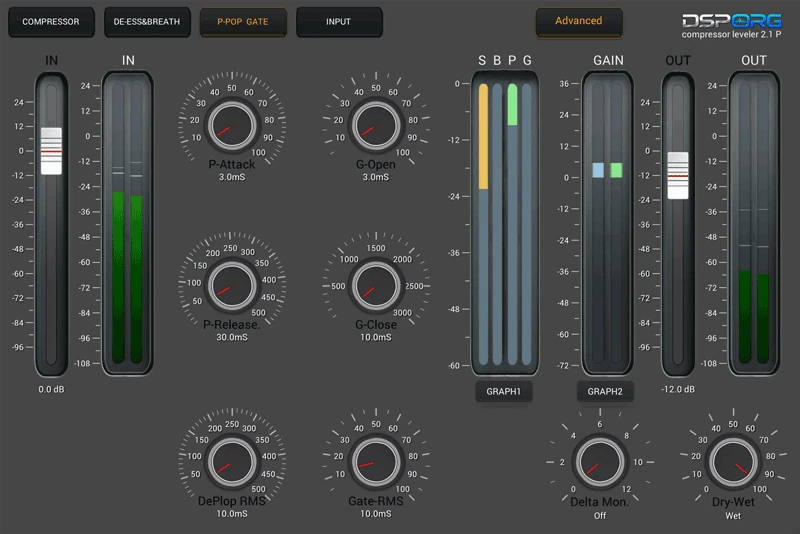Screen dimensions: 800x534
Task: Click the IN fader handle
Action: 51,151
